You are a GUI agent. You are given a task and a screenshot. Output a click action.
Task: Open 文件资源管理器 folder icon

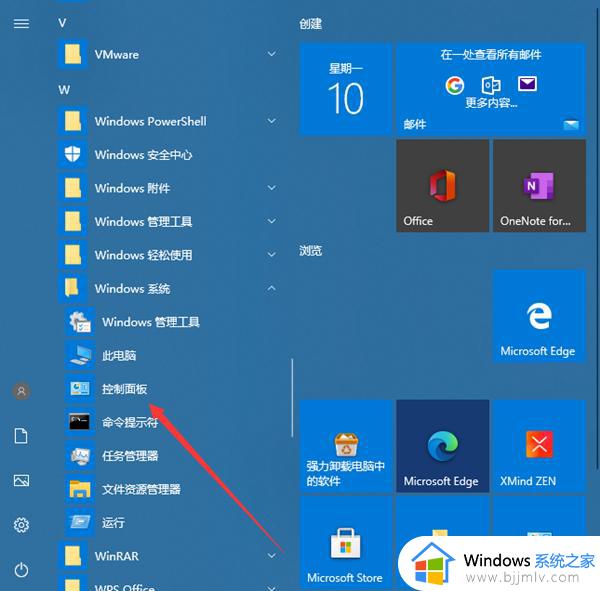(x=80, y=489)
